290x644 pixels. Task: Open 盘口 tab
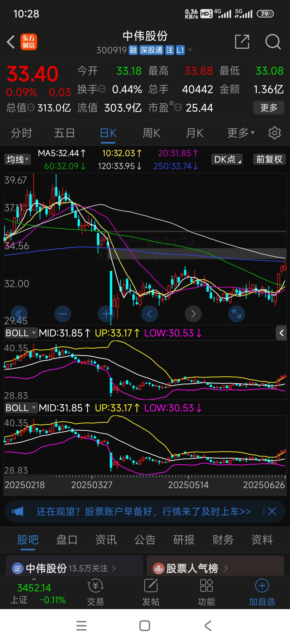(67, 540)
